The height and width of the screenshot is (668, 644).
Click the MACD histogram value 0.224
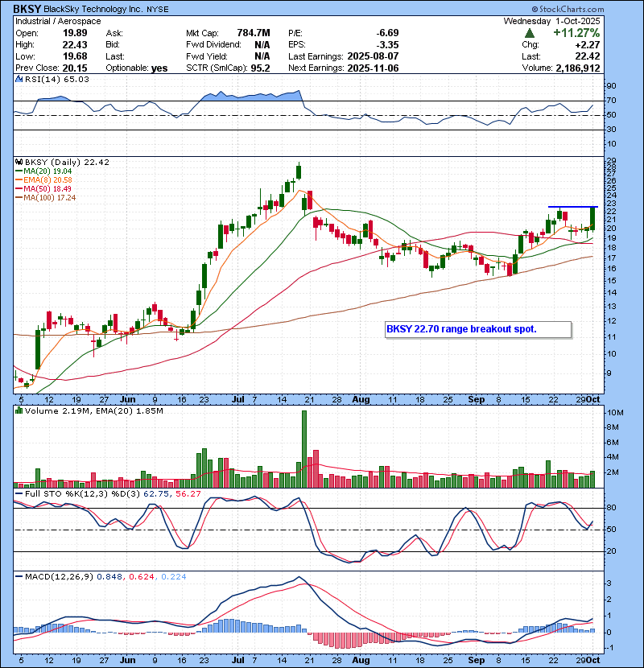click(x=173, y=577)
